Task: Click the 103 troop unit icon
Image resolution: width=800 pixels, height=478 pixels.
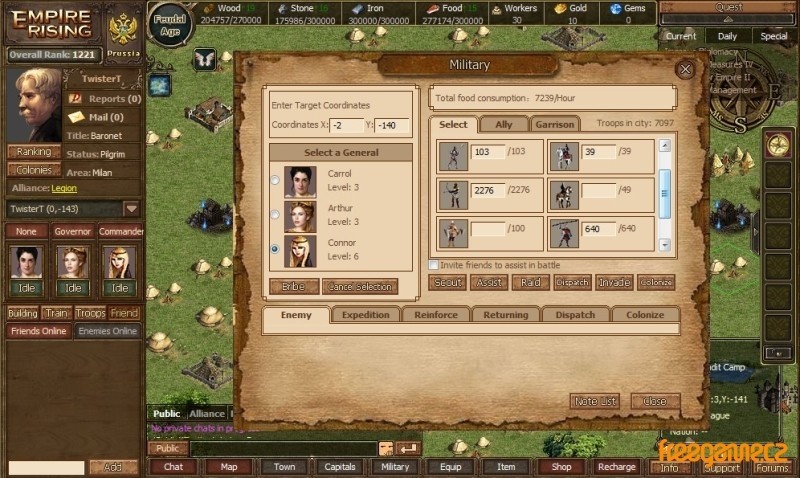Action: (454, 157)
